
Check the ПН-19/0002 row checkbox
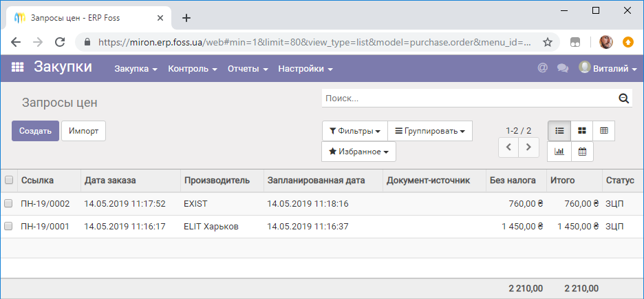point(8,203)
